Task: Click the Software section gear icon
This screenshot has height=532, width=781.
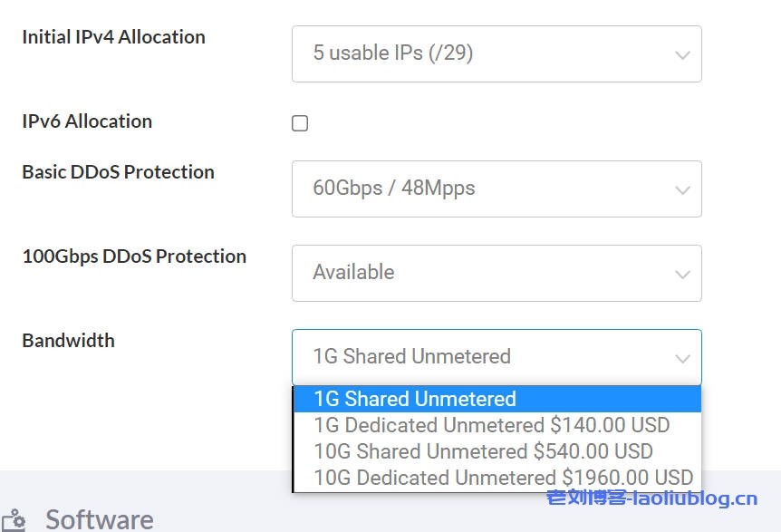Action: click(13, 521)
